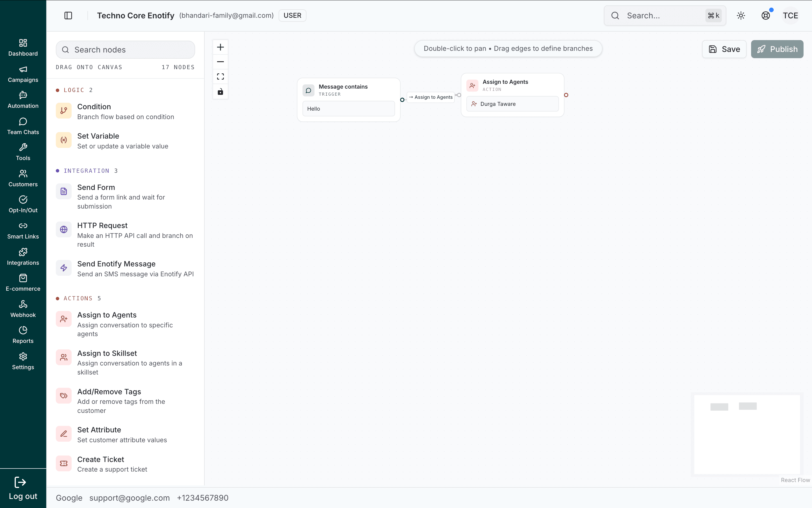Focus the top Search field

pos(665,16)
